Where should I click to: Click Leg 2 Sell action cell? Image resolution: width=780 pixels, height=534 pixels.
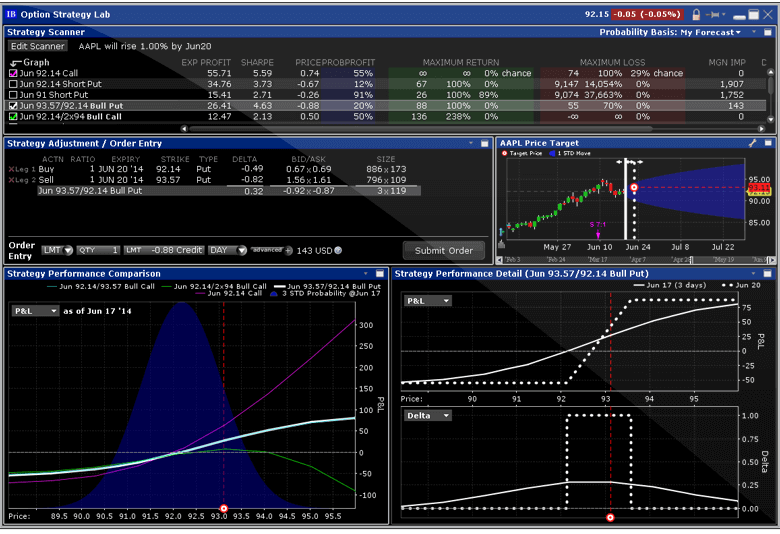pos(46,180)
